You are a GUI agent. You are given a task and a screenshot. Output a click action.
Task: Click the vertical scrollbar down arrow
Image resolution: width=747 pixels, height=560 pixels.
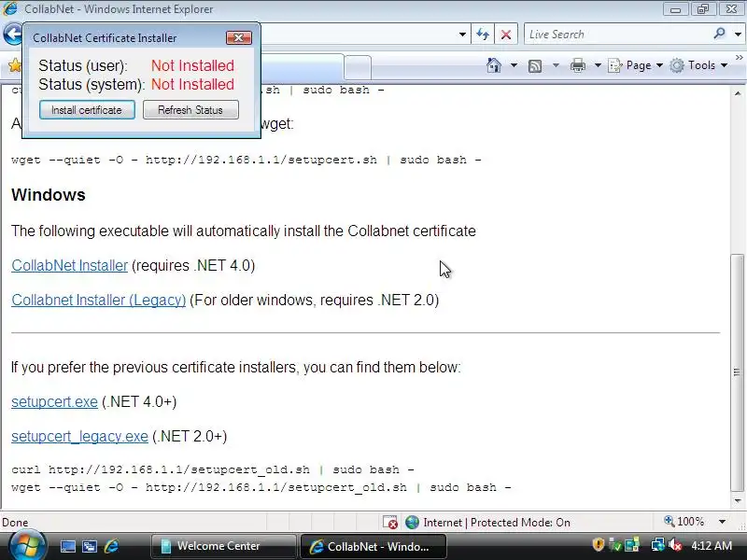coord(738,500)
